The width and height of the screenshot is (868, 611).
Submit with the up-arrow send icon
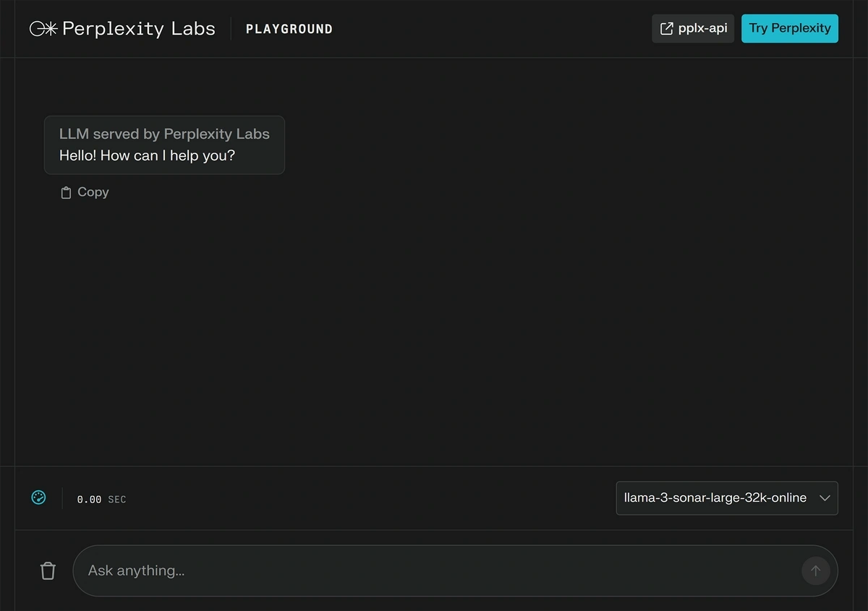[x=815, y=571]
